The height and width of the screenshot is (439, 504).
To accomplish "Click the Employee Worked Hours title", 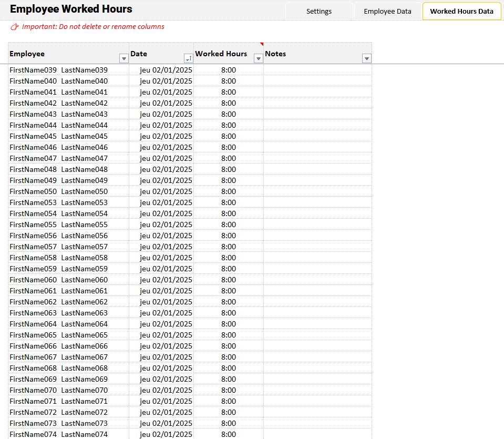I will click(x=71, y=9).
